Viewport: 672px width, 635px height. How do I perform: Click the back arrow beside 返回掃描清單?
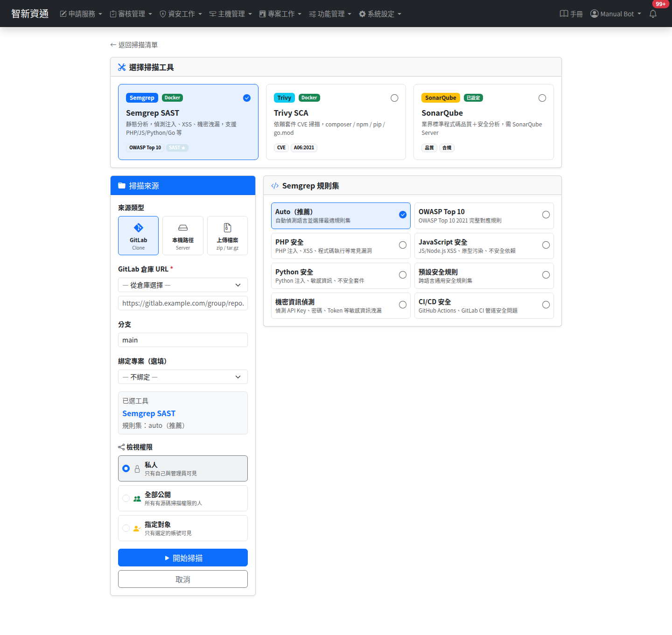113,45
